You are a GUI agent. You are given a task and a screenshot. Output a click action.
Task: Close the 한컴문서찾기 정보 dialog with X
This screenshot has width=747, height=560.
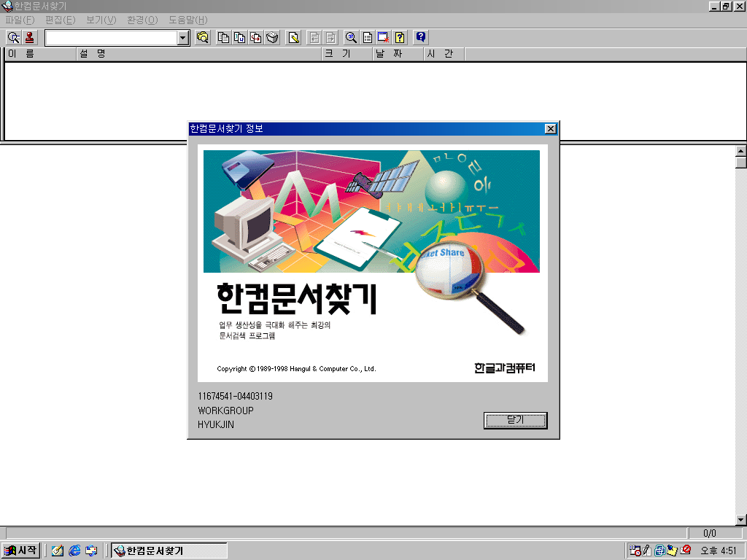coord(550,128)
